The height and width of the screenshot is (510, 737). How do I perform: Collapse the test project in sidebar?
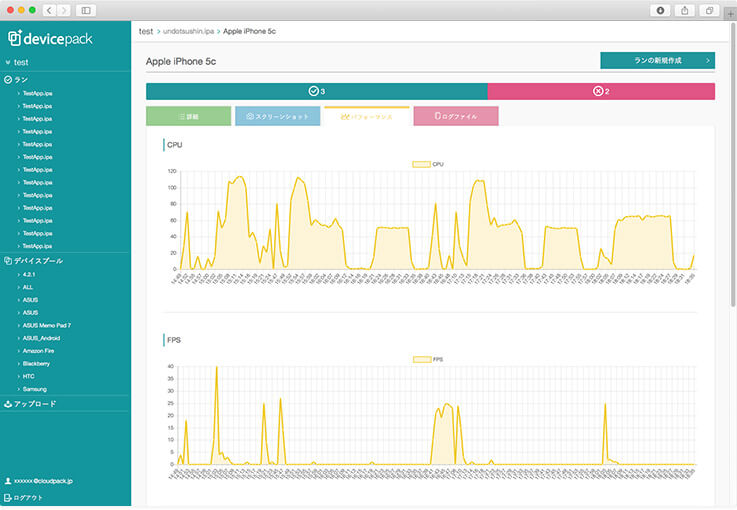pos(8,62)
